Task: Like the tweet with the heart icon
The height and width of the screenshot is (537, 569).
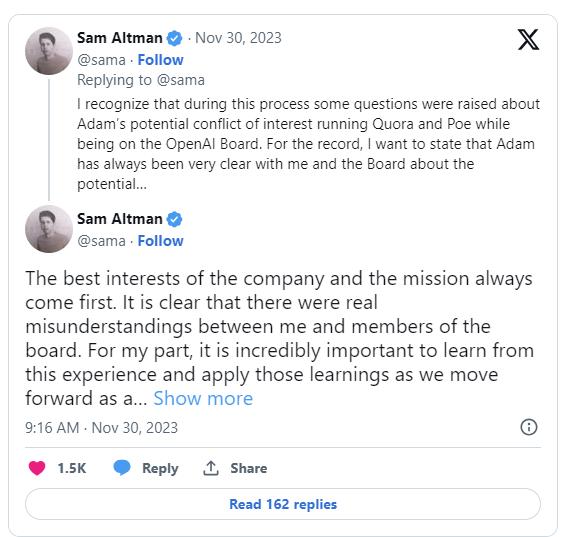Action: point(37,468)
